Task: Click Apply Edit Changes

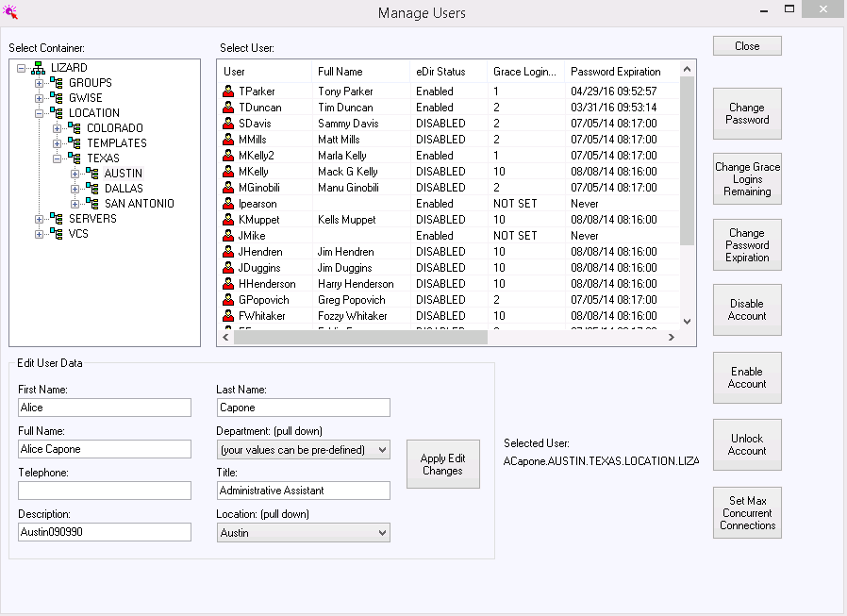Action: [442, 464]
